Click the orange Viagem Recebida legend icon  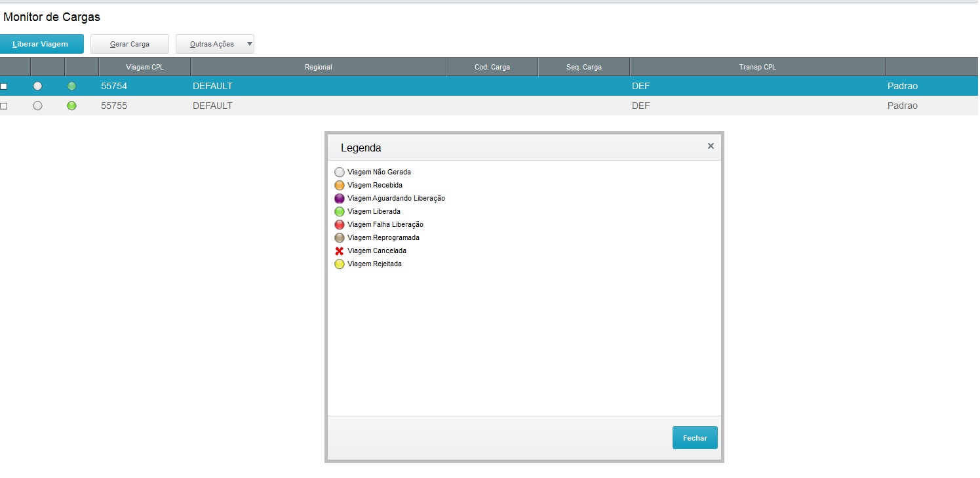pos(340,186)
